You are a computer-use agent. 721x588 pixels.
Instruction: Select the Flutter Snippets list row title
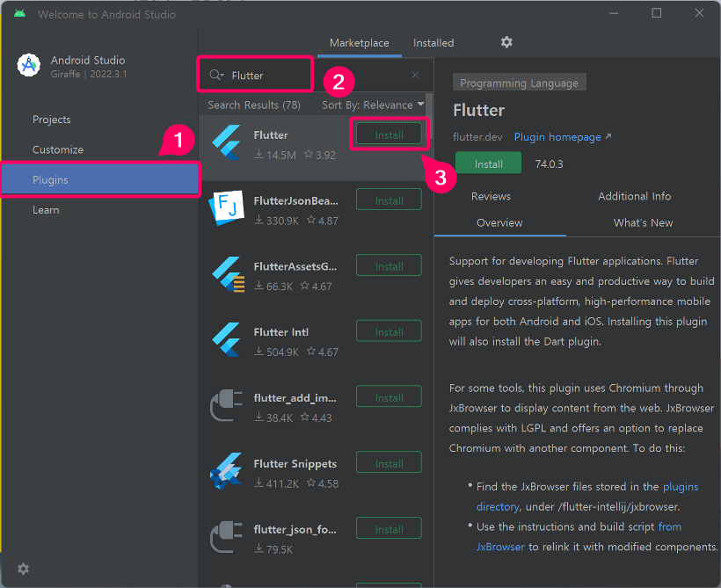coord(295,464)
